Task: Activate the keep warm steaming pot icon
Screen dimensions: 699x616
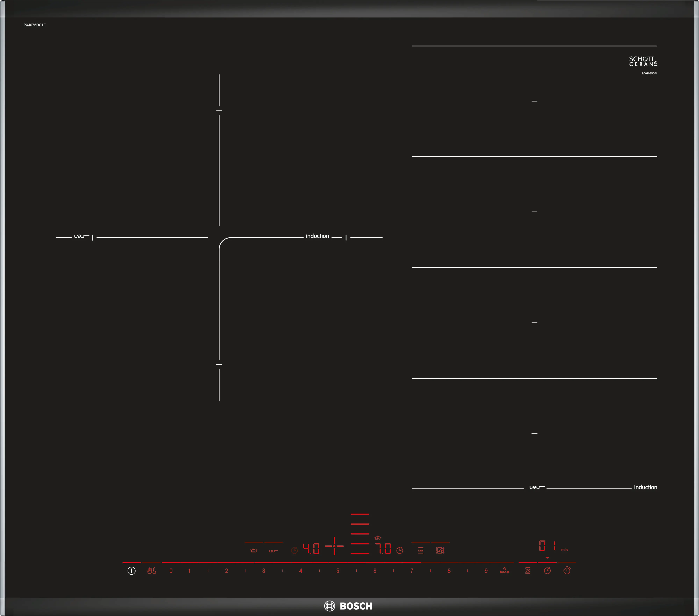Action: tap(254, 550)
